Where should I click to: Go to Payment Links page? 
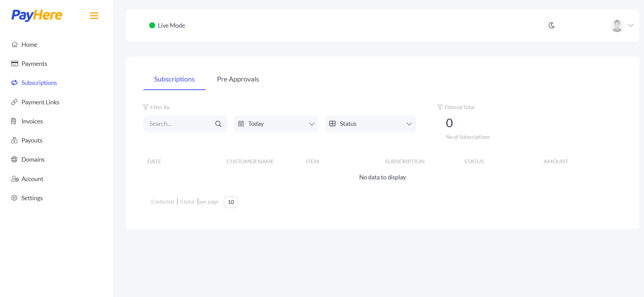(40, 102)
